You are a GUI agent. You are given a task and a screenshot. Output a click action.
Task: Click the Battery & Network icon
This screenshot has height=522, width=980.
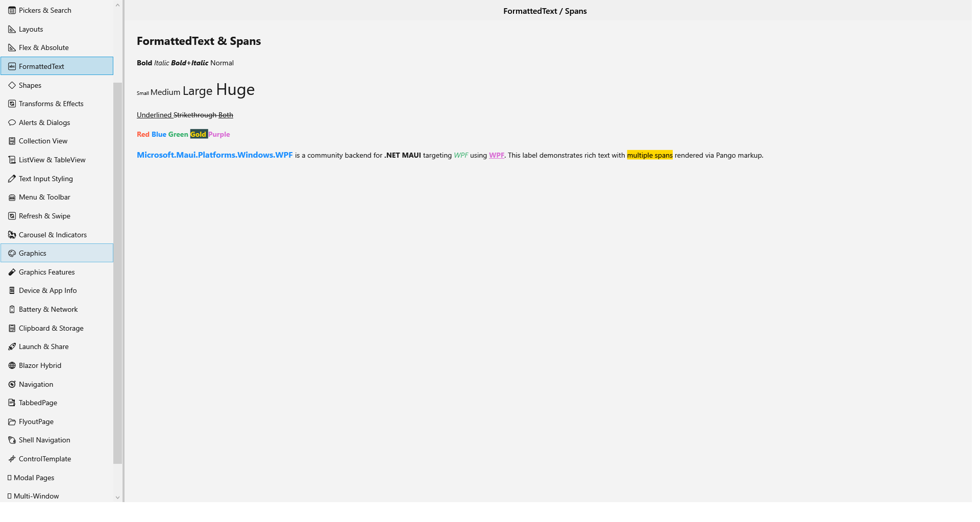tap(12, 309)
